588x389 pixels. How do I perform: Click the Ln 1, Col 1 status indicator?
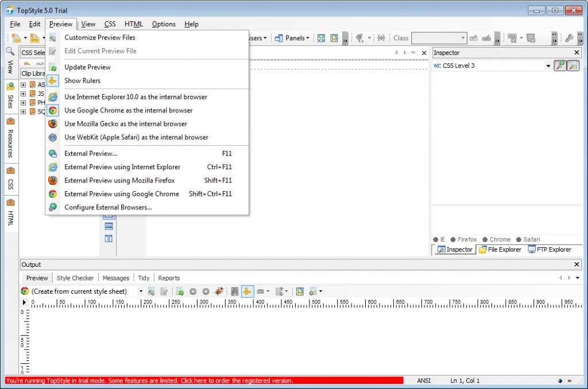[465, 381]
